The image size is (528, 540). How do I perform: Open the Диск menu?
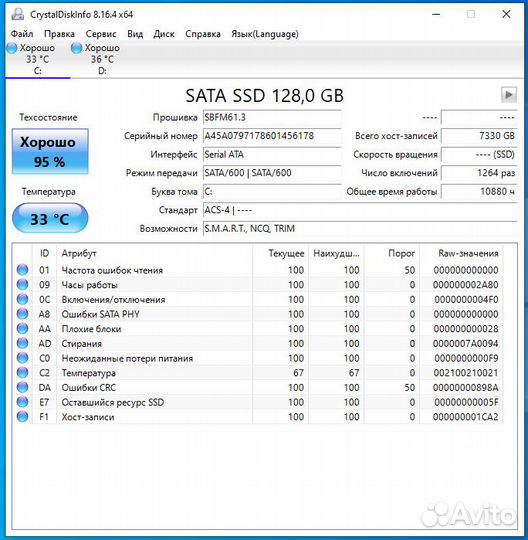[x=164, y=34]
